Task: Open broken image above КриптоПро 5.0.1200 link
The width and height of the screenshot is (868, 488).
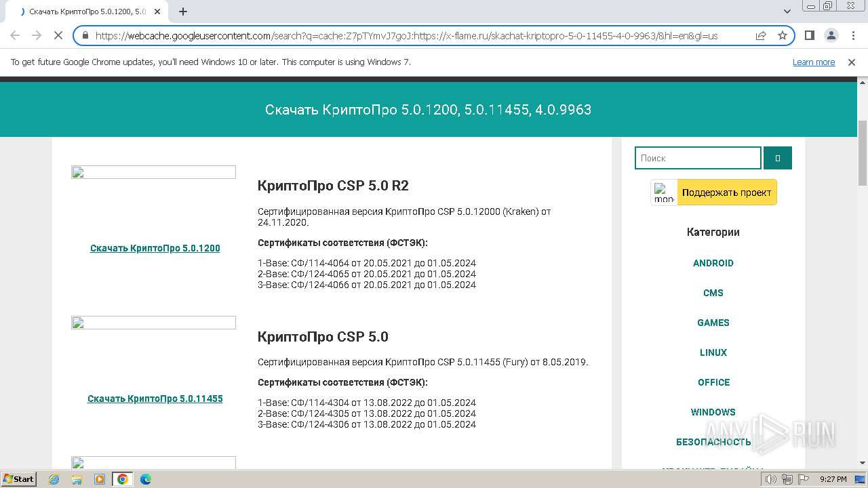Action: [x=153, y=172]
